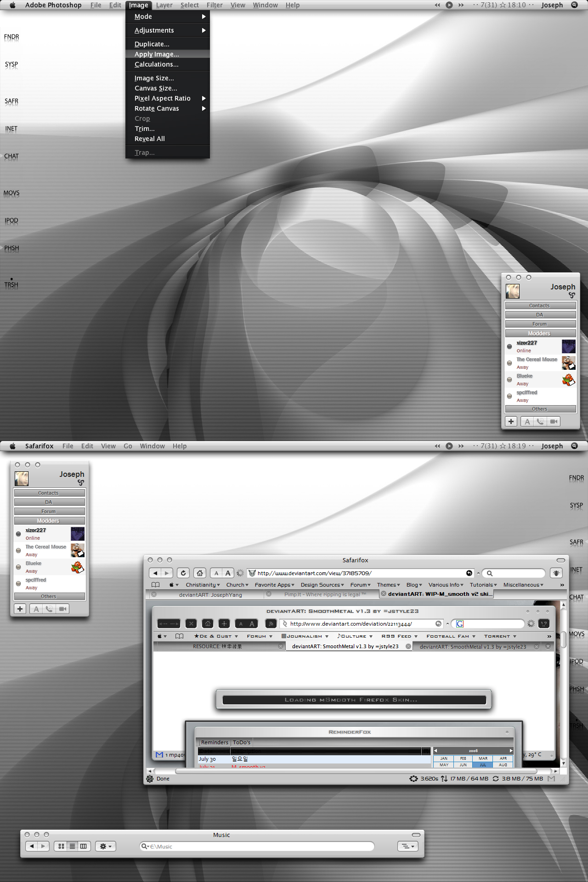The height and width of the screenshot is (882, 588).
Task: Click the timer icon beside 3.620s
Action: point(413,779)
